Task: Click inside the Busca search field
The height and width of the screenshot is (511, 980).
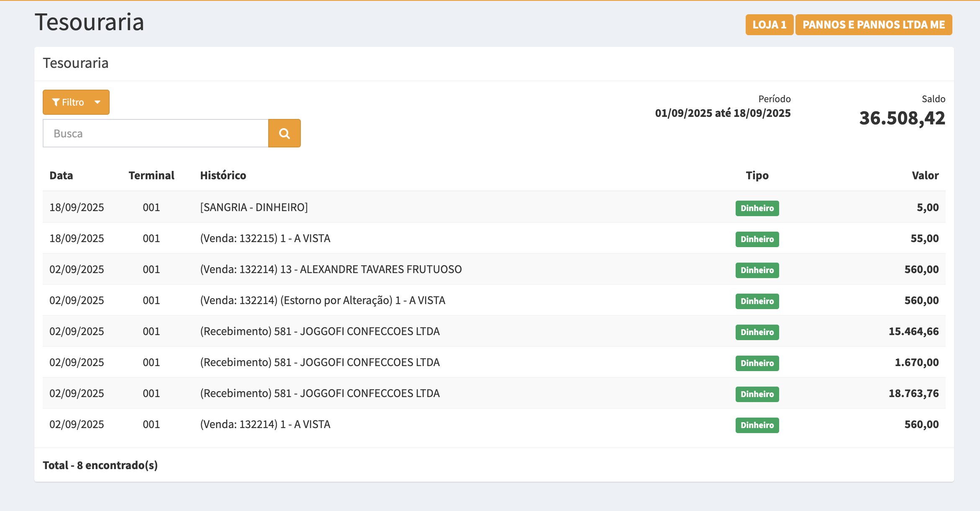Action: 155,133
